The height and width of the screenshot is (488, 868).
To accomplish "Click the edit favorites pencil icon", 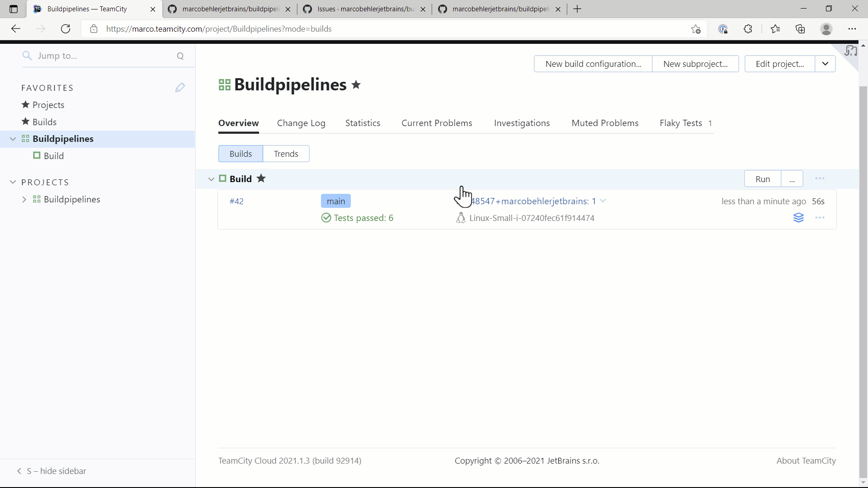I will click(x=180, y=88).
